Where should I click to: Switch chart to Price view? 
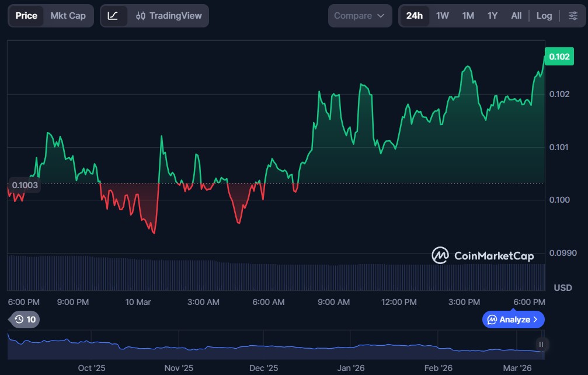(26, 16)
